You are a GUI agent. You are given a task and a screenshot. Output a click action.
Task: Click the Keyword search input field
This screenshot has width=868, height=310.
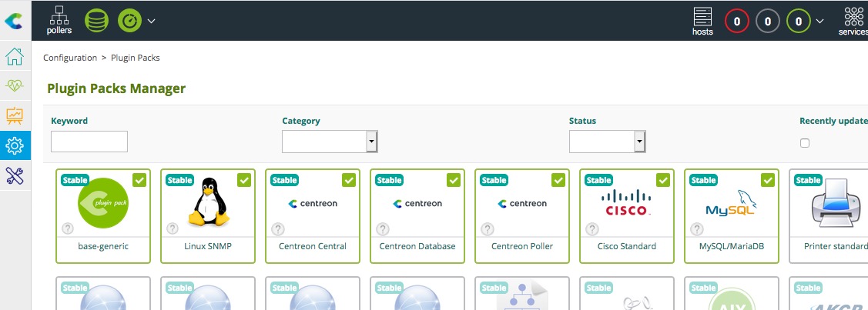click(x=89, y=142)
